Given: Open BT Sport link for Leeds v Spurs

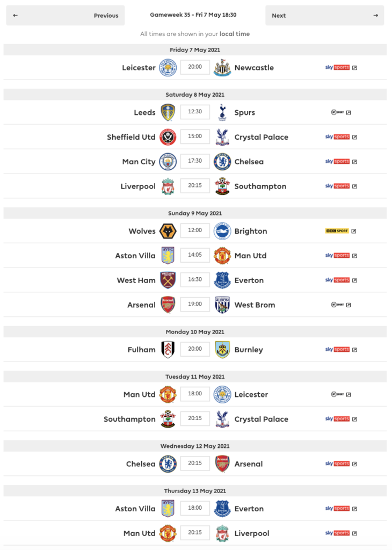Looking at the screenshot, I should [x=341, y=113].
